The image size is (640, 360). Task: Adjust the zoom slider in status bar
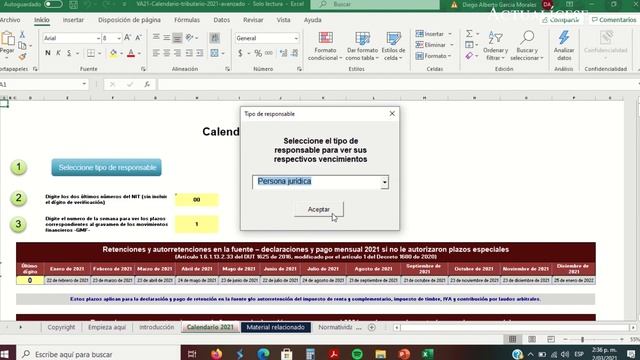tap(582, 339)
